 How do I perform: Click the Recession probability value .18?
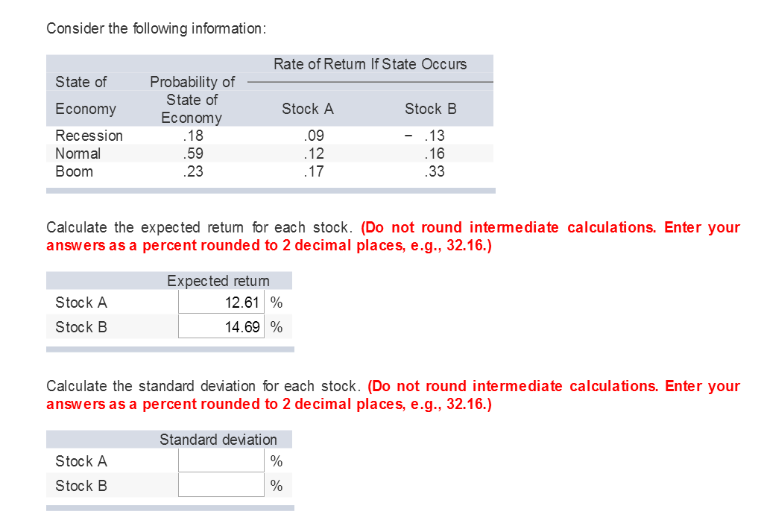click(192, 136)
